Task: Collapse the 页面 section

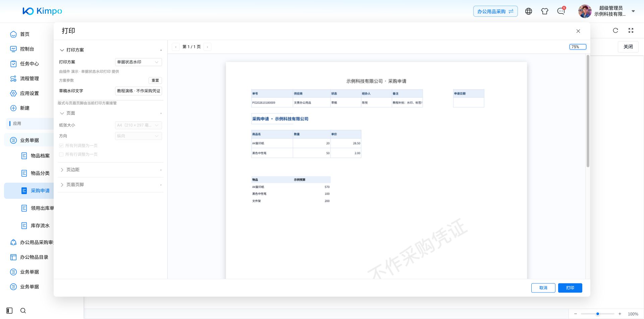Action: pyautogui.click(x=110, y=113)
